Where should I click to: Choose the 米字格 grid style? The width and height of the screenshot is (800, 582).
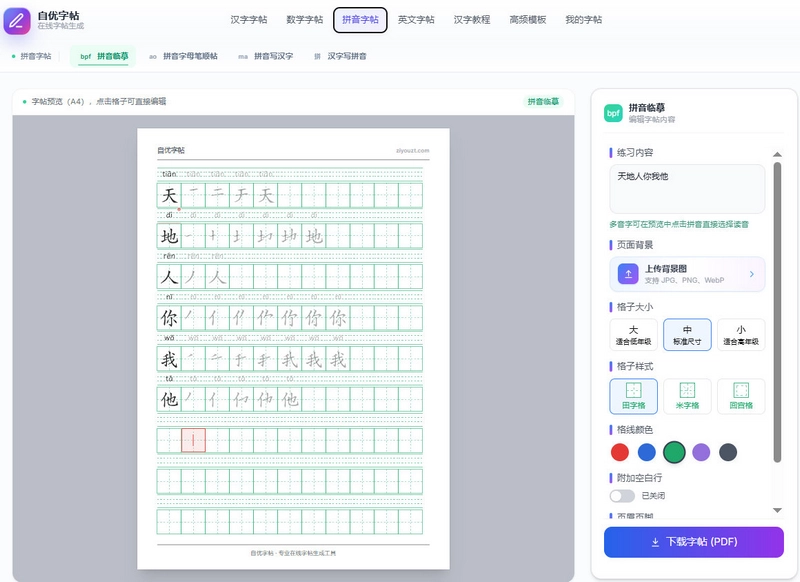point(687,396)
